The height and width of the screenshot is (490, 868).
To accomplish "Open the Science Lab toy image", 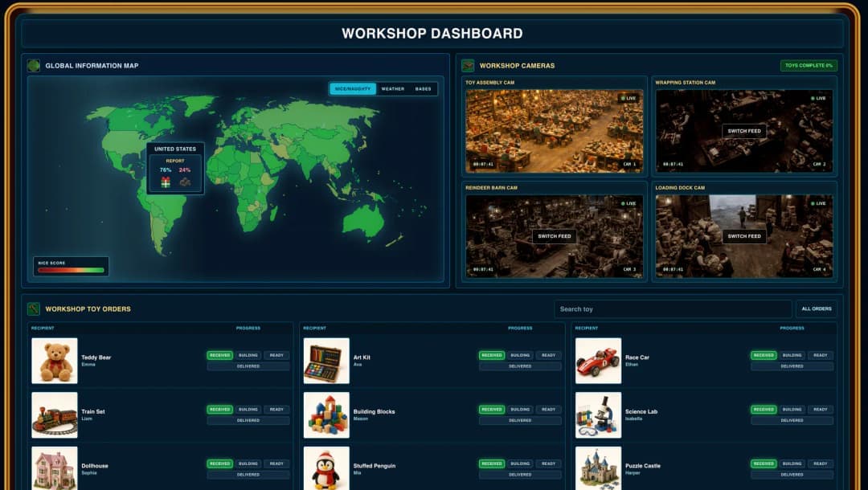I will point(599,414).
